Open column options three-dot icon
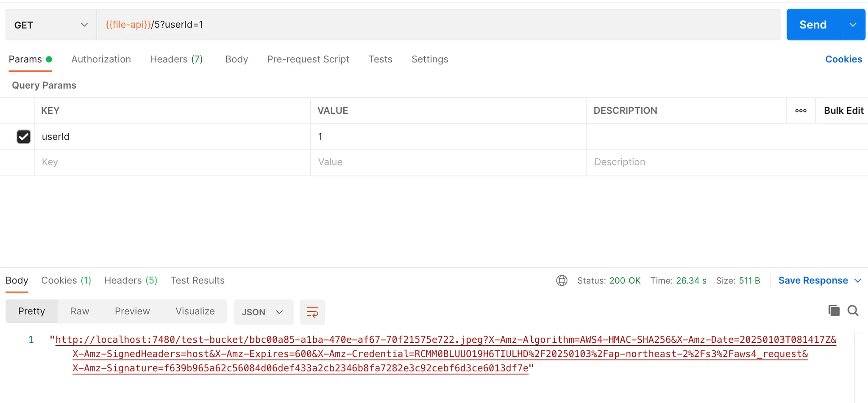This screenshot has width=868, height=403. [x=801, y=111]
